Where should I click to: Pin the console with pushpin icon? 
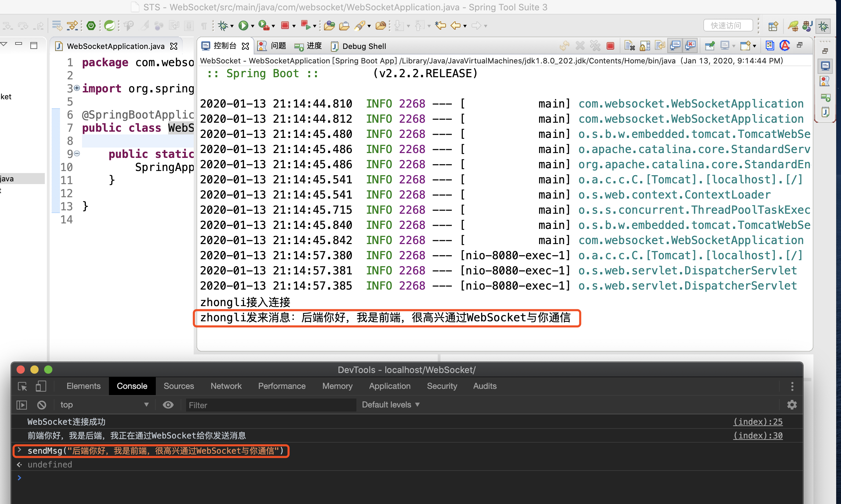pos(710,46)
